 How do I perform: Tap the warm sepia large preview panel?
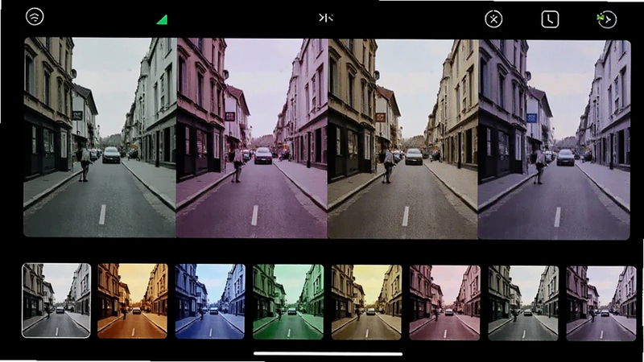403,138
